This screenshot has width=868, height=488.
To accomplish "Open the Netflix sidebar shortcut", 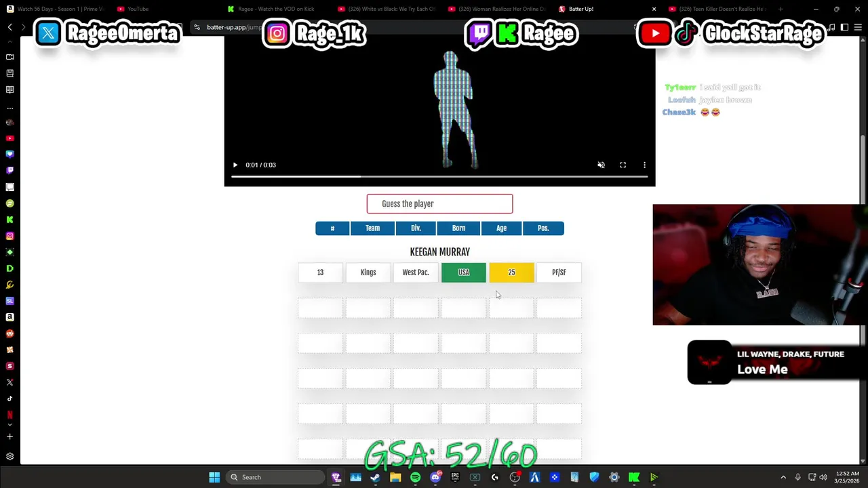I will coord(9,414).
